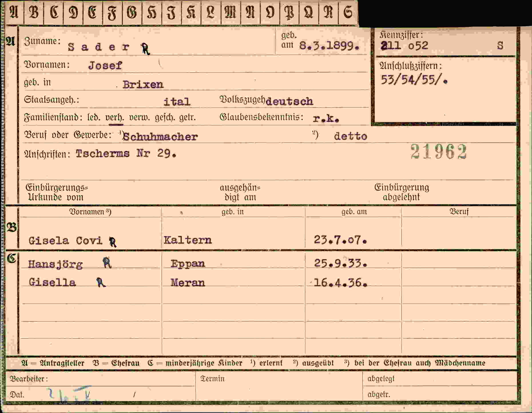
Task: Click the birth date '25.9.33.'
Action: coord(340,263)
